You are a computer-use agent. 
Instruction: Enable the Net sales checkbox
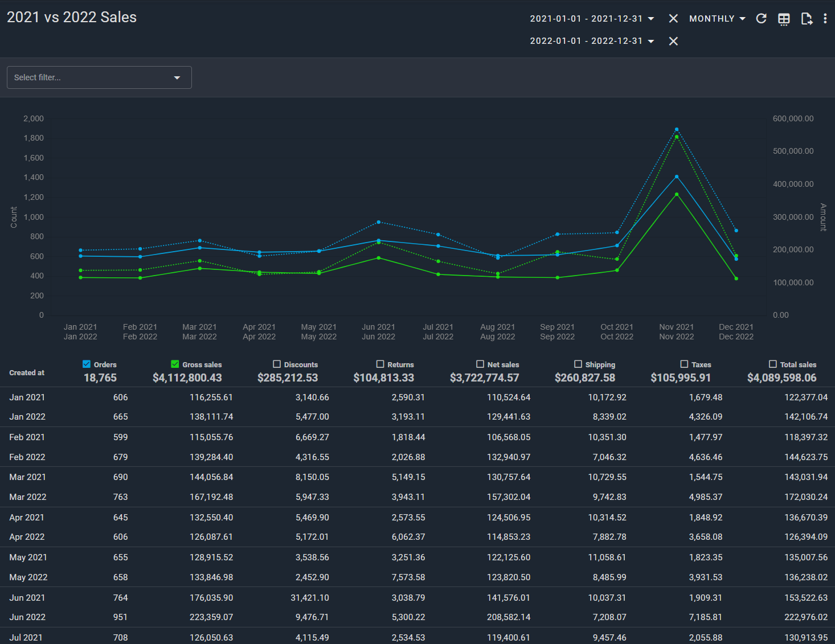[x=480, y=364]
